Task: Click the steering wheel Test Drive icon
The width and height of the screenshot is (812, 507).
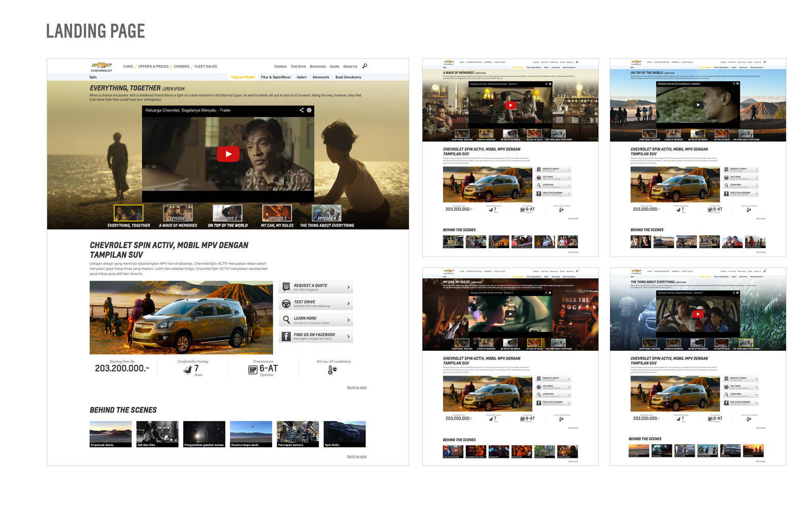Action: click(x=286, y=304)
